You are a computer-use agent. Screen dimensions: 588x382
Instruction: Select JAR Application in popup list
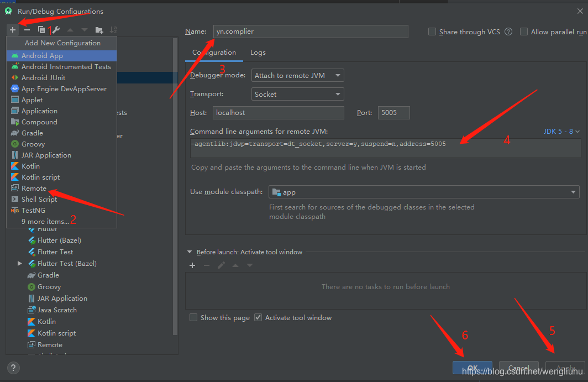coord(61,155)
